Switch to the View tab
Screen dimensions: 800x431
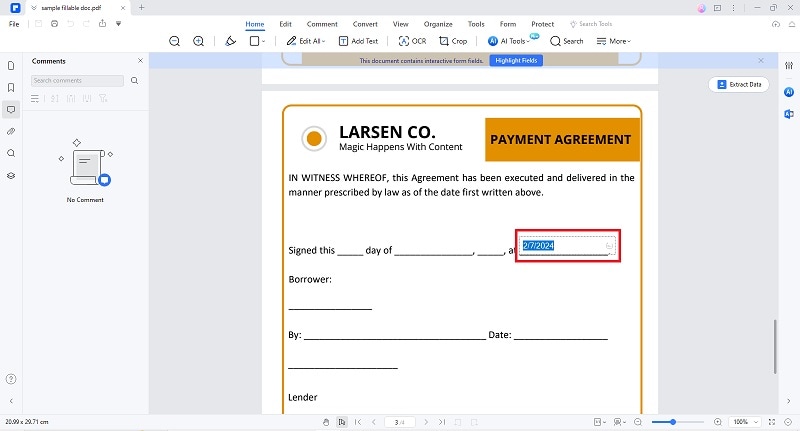(x=401, y=24)
